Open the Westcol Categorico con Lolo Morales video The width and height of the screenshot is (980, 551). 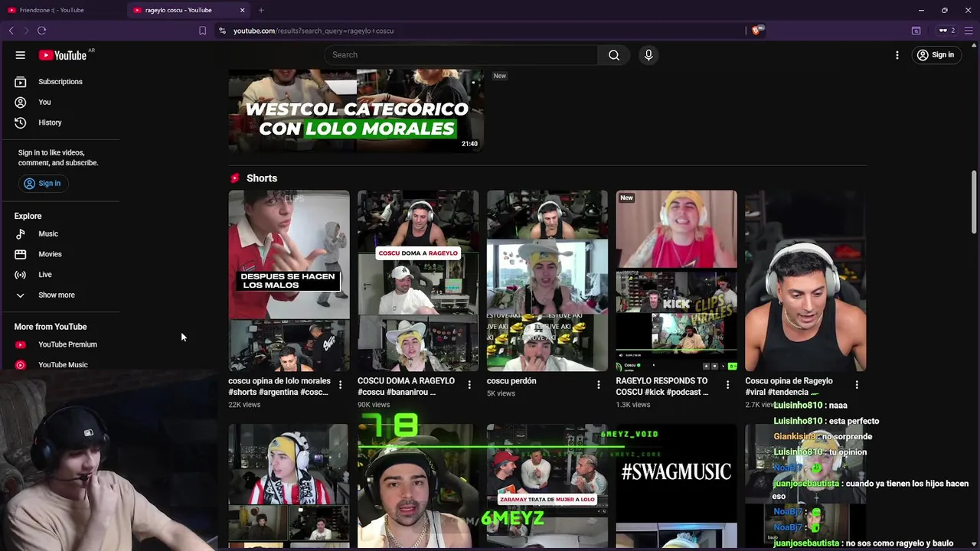point(356,111)
